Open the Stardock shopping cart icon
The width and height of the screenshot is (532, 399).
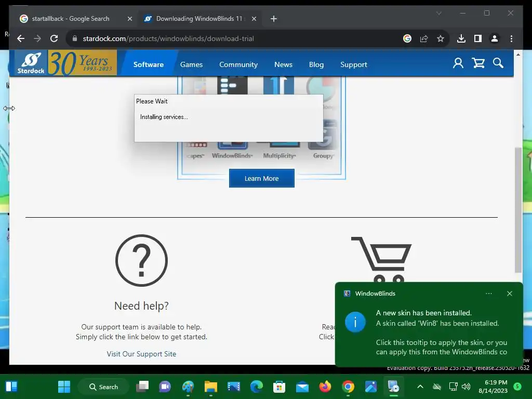pos(478,63)
